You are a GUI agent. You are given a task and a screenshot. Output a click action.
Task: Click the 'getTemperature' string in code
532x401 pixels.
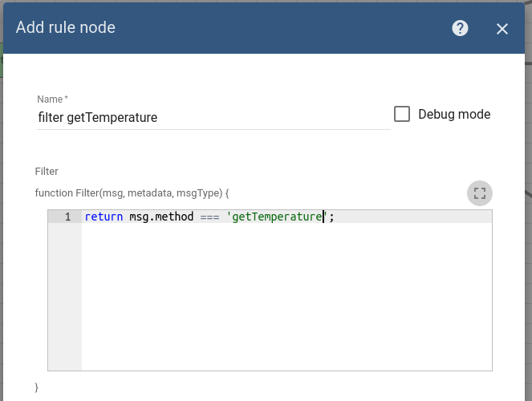pos(277,217)
